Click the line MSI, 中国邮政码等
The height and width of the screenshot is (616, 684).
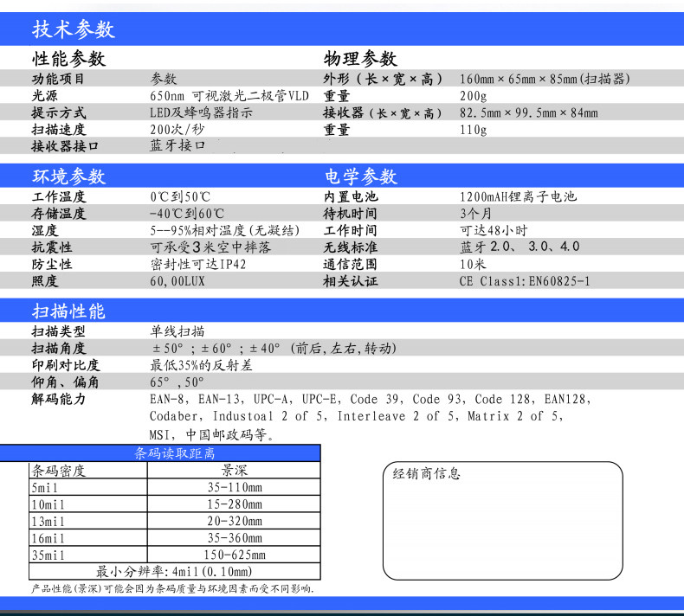point(212,434)
